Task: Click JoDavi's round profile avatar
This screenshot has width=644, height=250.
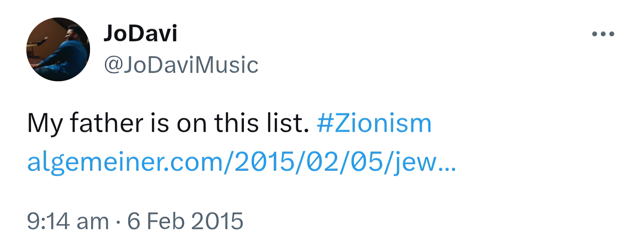Action: (x=58, y=49)
